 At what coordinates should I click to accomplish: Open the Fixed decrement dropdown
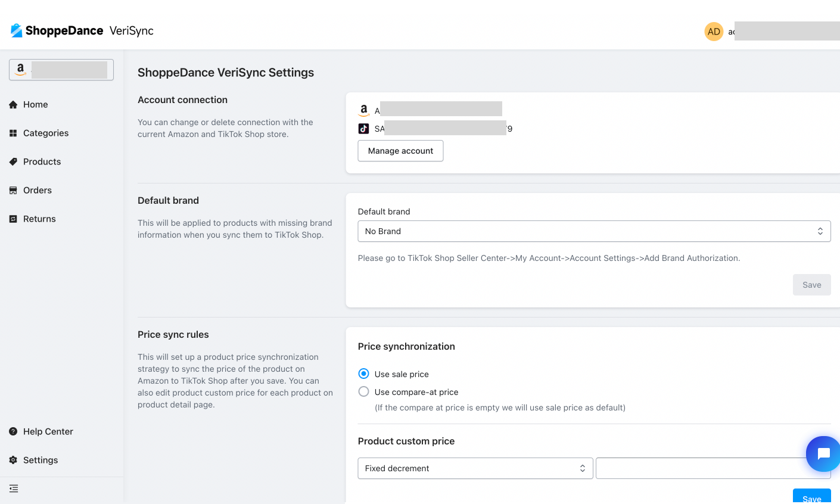(x=475, y=468)
